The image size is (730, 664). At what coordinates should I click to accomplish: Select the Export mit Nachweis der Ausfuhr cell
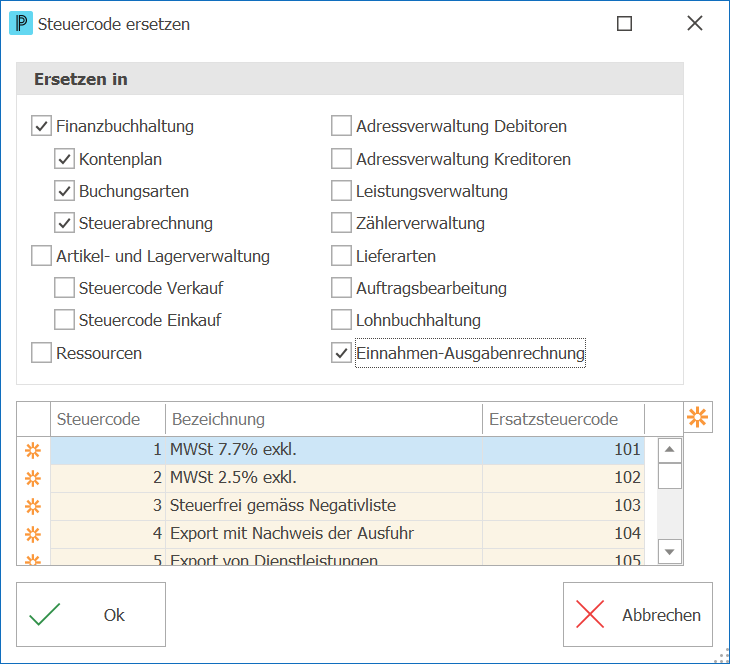tap(324, 534)
